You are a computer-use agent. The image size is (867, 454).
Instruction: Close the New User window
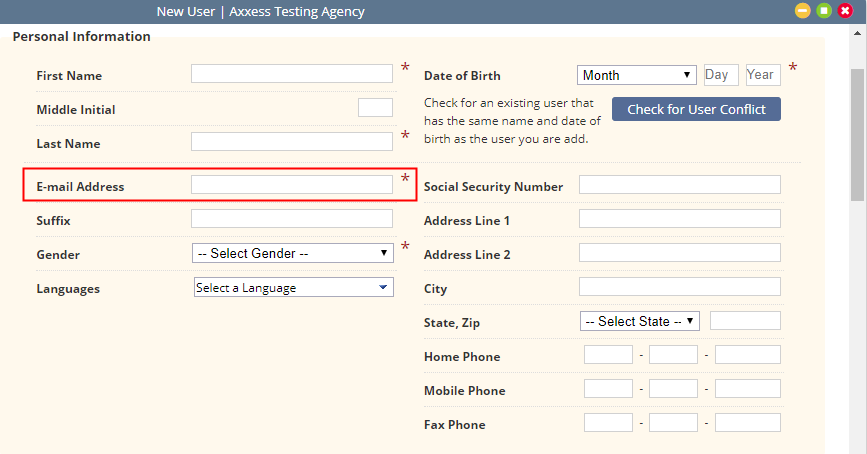[845, 11]
